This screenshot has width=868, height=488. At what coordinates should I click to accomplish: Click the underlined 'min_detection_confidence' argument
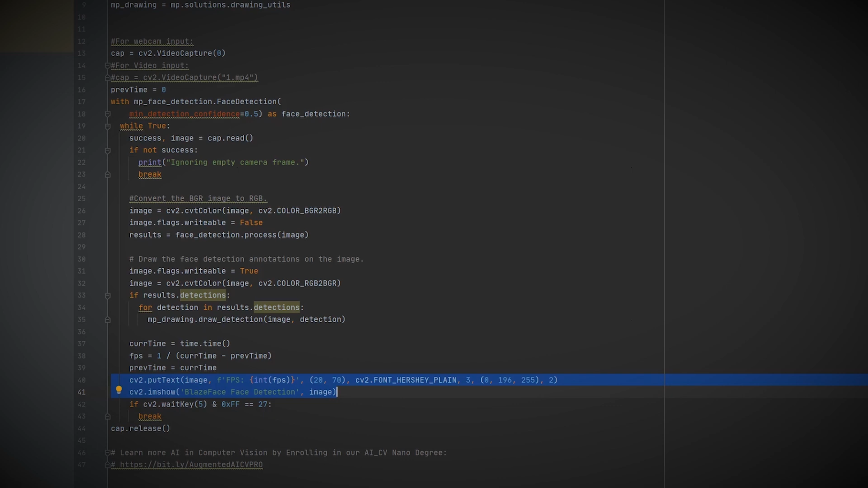click(x=185, y=114)
